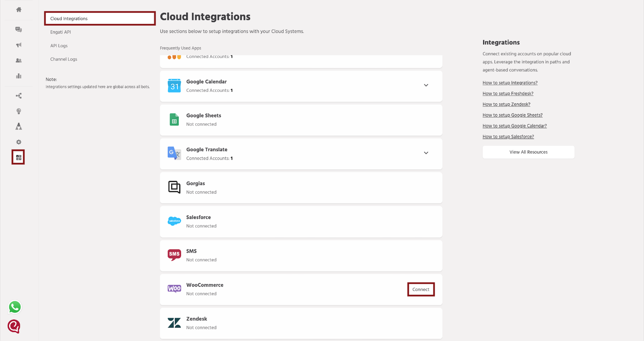
Task: Open the Conversations chat panel icon
Action: point(19,30)
